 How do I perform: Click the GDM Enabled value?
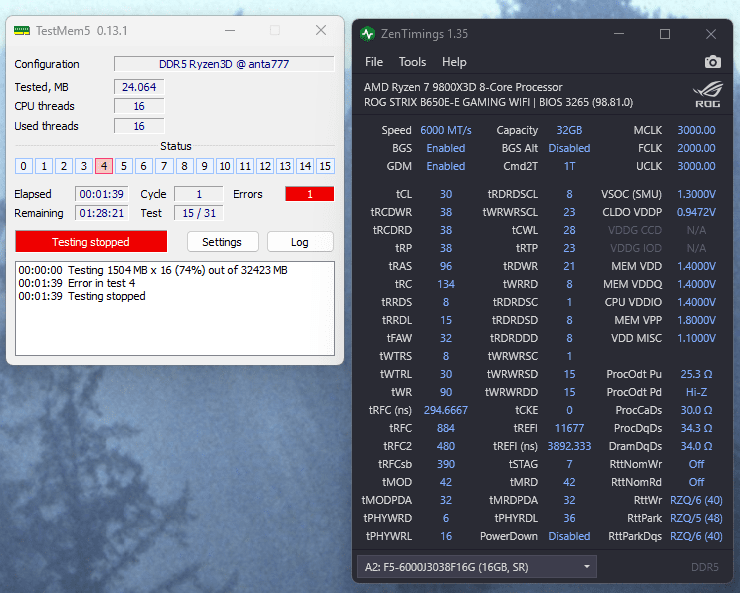point(446,166)
